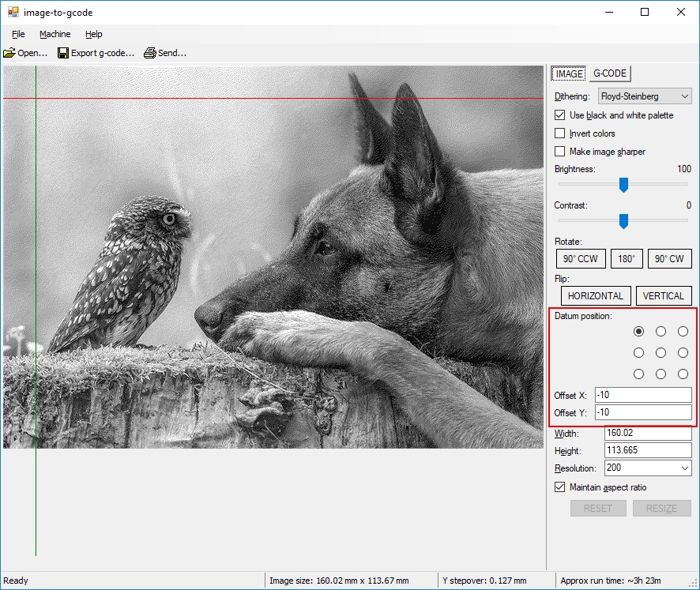Uncheck Maintain aspect ratio
This screenshot has width=700, height=590.
tap(560, 487)
